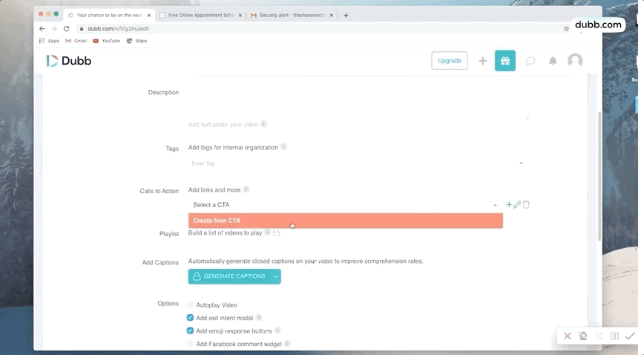Close the Security alert tab
This screenshot has height=355, width=644.
pos(332,15)
